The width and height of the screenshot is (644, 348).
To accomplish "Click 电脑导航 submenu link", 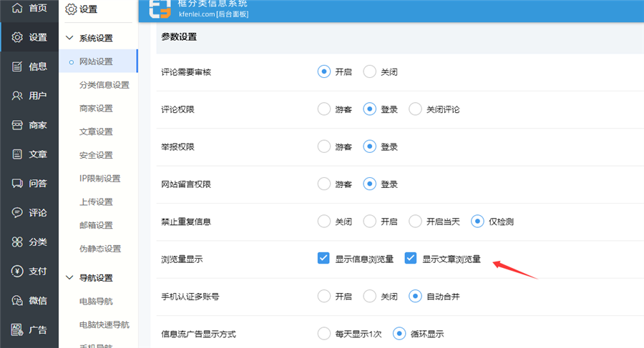I will (96, 302).
